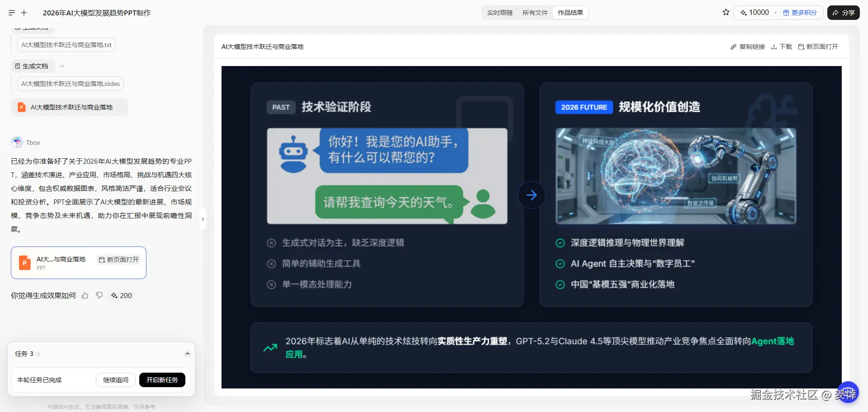Image resolution: width=868 pixels, height=412 pixels.
Task: Switch to the 所有文件 tab
Action: (x=535, y=13)
